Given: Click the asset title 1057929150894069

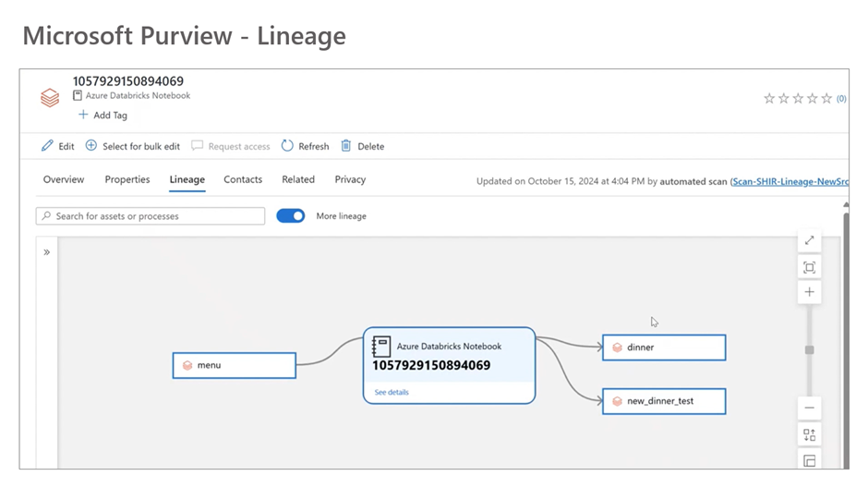Looking at the screenshot, I should click(127, 81).
